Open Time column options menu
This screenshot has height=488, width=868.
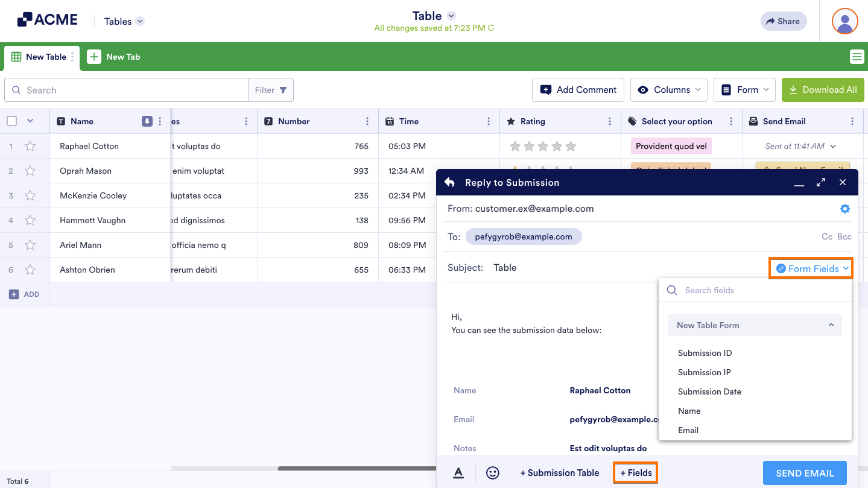click(489, 121)
